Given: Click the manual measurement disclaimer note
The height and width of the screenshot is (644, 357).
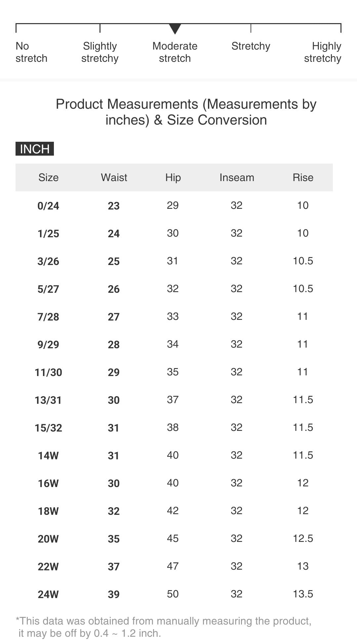Looking at the screenshot, I should [164, 627].
